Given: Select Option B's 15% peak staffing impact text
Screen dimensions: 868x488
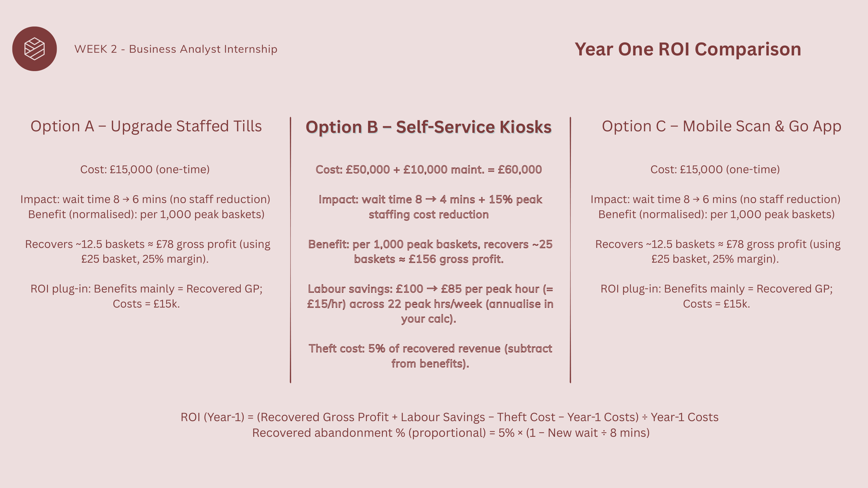Looking at the screenshot, I should [x=430, y=207].
